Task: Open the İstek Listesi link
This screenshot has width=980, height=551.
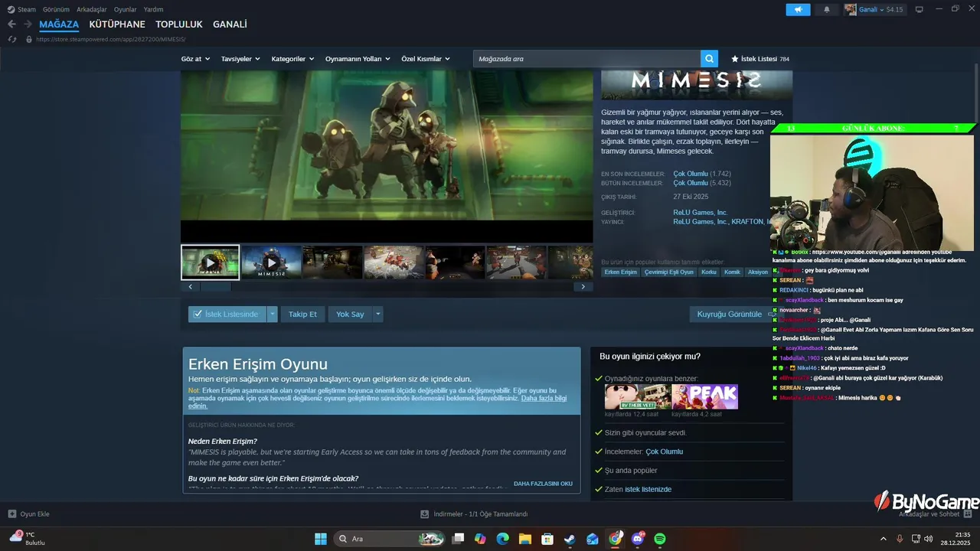Action: [760, 59]
